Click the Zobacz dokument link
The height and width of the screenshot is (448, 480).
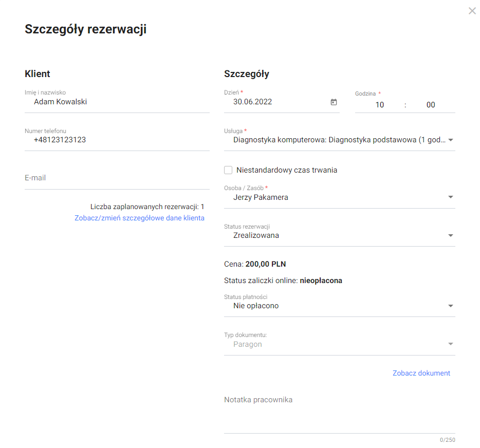coord(421,374)
